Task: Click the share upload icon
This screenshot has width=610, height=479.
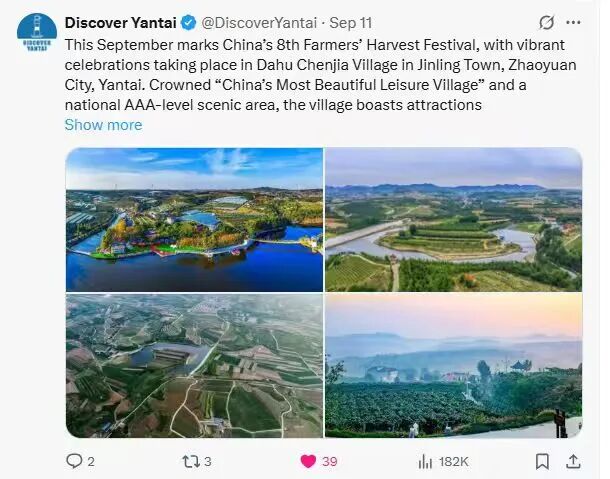Action: click(x=573, y=461)
